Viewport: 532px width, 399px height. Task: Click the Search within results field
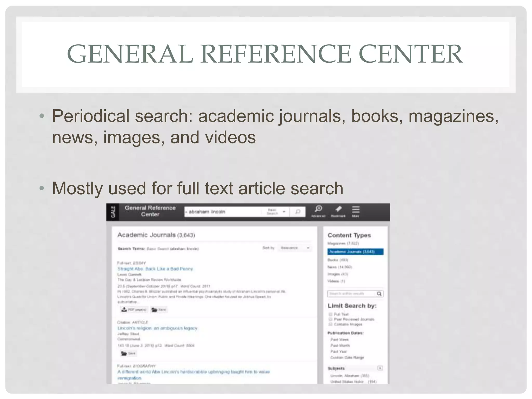[351, 294]
